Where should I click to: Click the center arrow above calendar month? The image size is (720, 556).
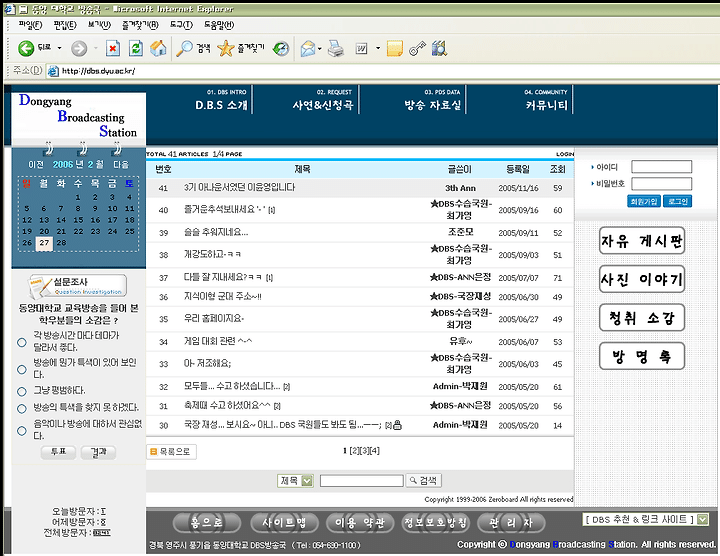(83, 148)
